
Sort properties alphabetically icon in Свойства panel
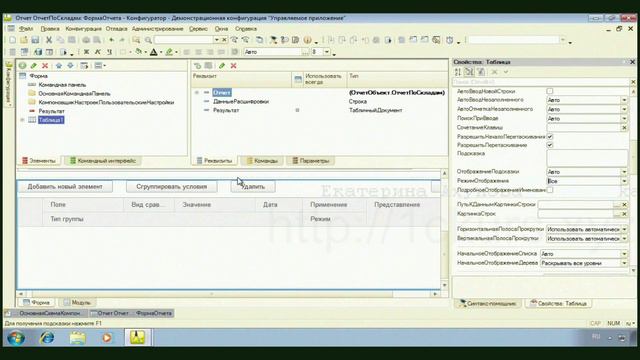pyautogui.click(x=458, y=72)
